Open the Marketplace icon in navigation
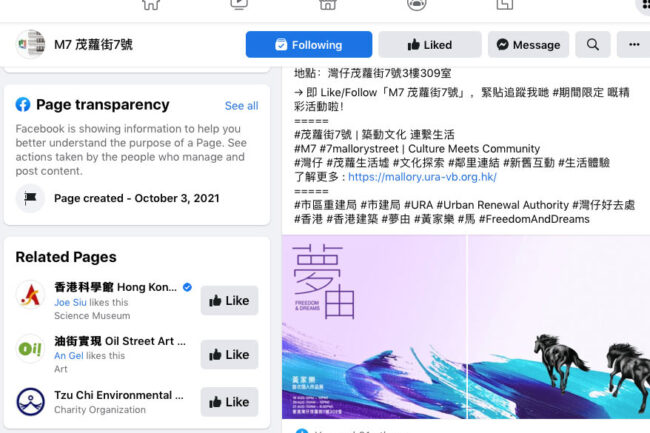This screenshot has height=433, width=650. 327,5
